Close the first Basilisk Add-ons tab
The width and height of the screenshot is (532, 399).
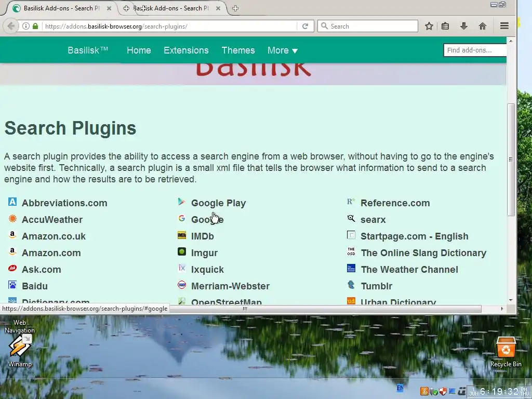[109, 8]
